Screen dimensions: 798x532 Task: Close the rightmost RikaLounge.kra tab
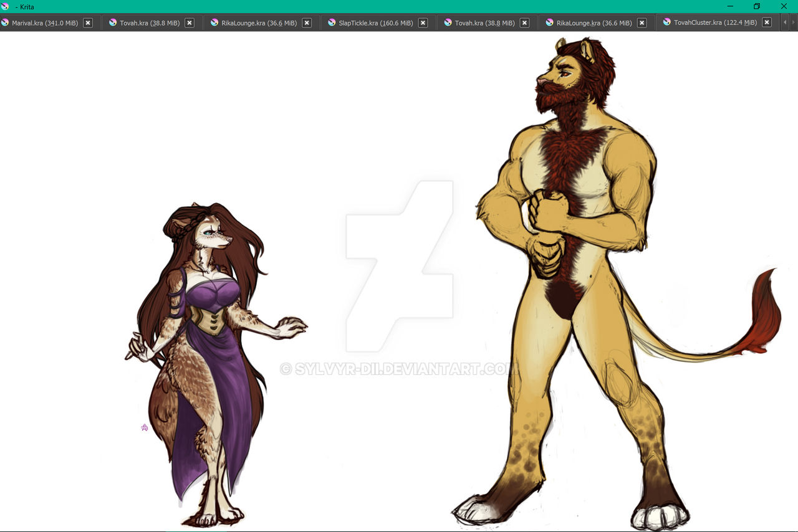pos(642,23)
